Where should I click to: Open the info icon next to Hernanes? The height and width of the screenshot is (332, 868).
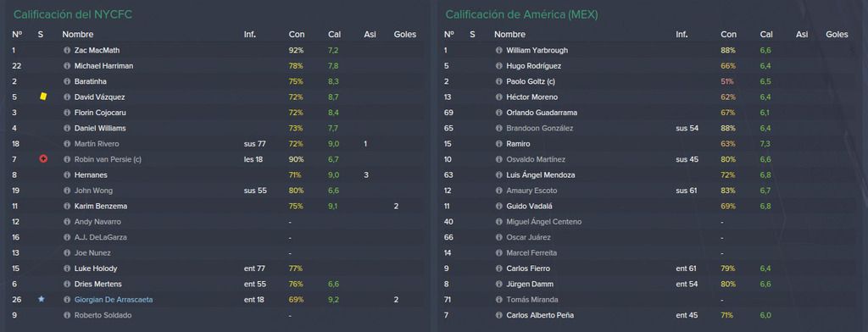67,174
